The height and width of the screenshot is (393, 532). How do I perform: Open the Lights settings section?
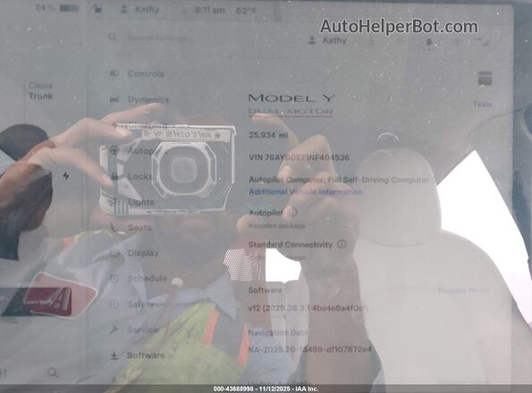pos(132,202)
